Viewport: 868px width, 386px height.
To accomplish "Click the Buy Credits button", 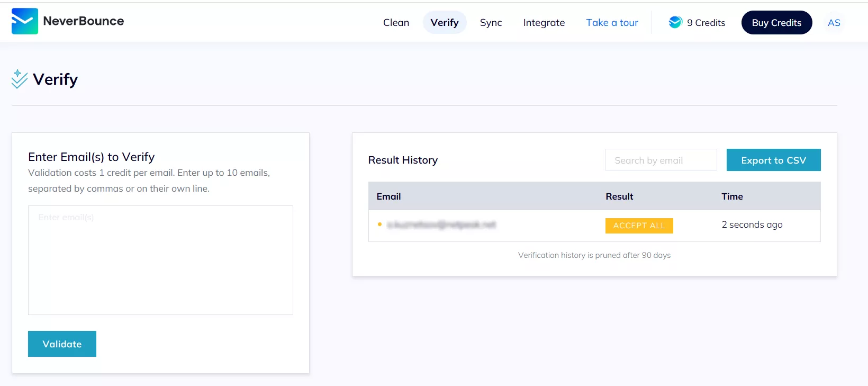I will (776, 22).
